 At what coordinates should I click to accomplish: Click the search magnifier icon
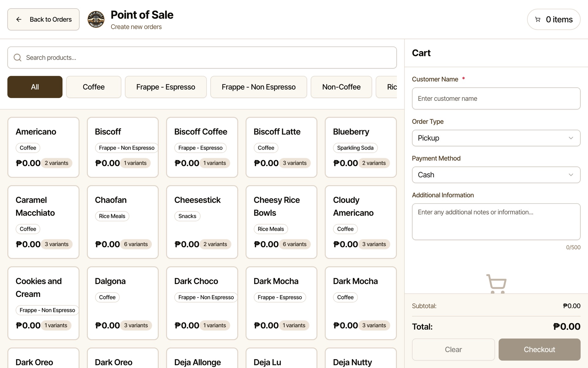(x=17, y=58)
